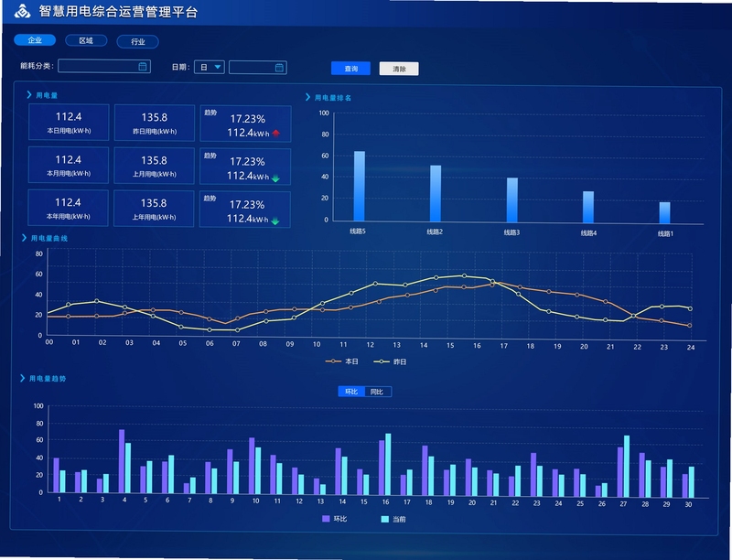
Task: Click the 用电量趋势 section heading text
Action: (x=48, y=379)
